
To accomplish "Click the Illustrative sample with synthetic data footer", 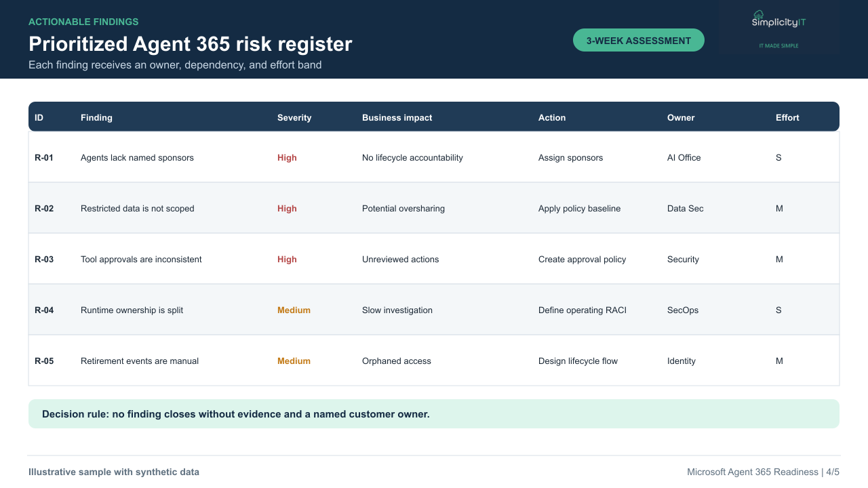I will point(114,472).
